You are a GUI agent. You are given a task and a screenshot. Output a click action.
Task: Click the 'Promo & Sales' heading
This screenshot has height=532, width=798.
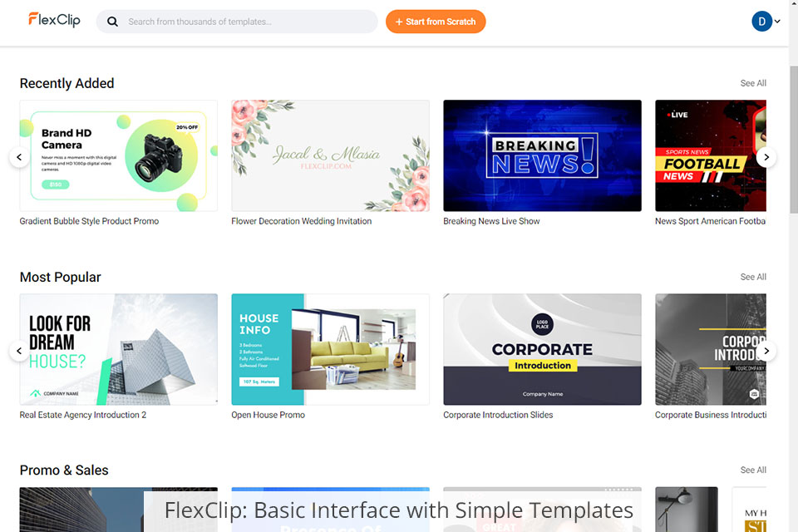click(64, 470)
